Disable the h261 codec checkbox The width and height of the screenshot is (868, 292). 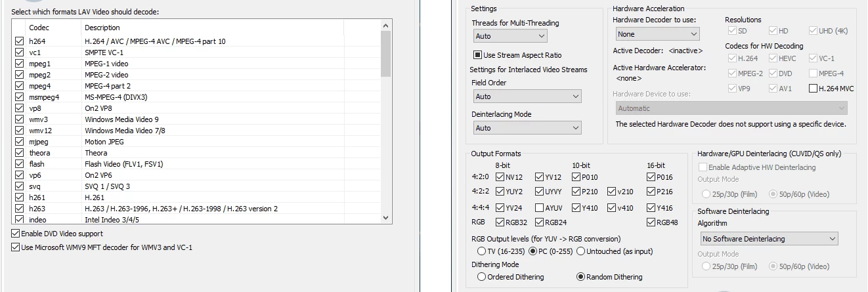coord(19,198)
